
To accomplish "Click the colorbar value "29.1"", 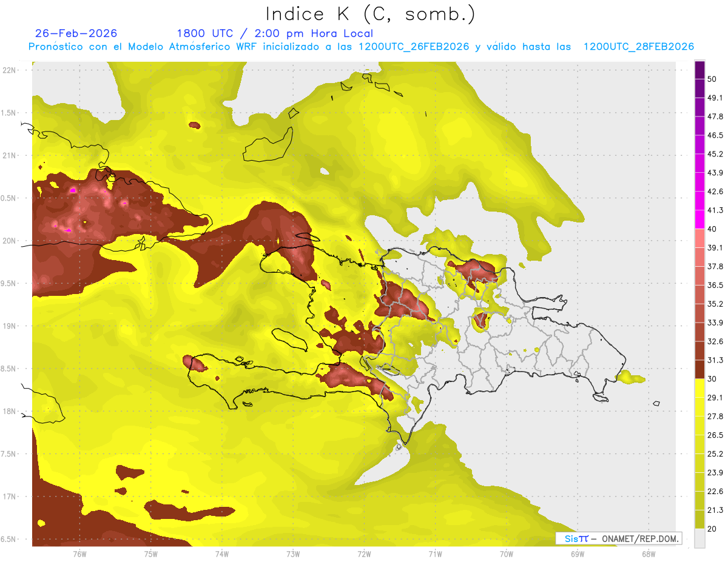I will point(715,398).
